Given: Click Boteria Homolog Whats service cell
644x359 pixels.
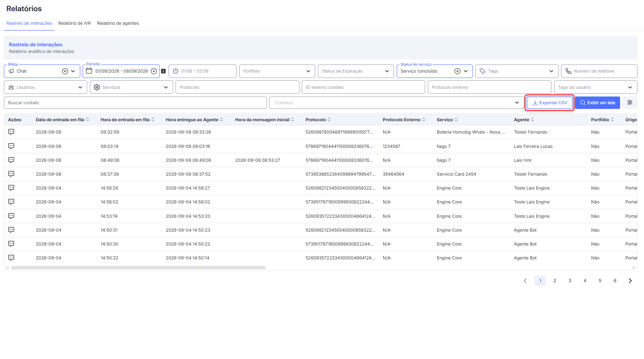Looking at the screenshot, I should [471, 132].
